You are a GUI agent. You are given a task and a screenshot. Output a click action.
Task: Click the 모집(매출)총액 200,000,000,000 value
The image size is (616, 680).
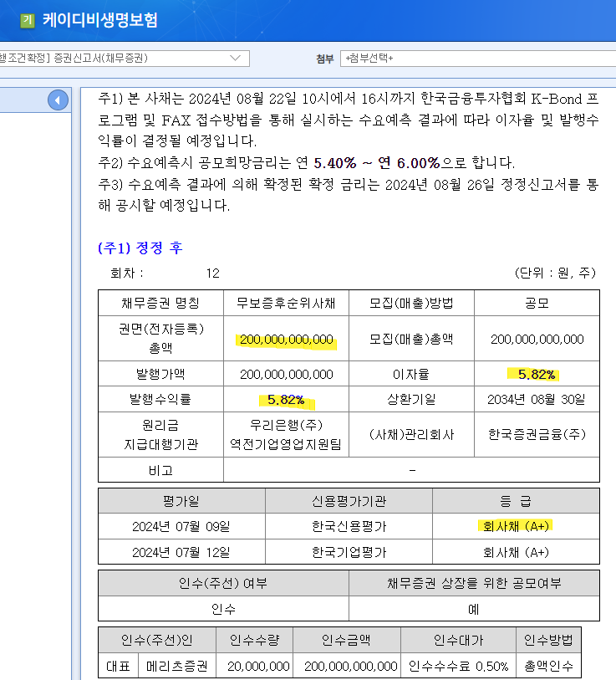pos(537,339)
